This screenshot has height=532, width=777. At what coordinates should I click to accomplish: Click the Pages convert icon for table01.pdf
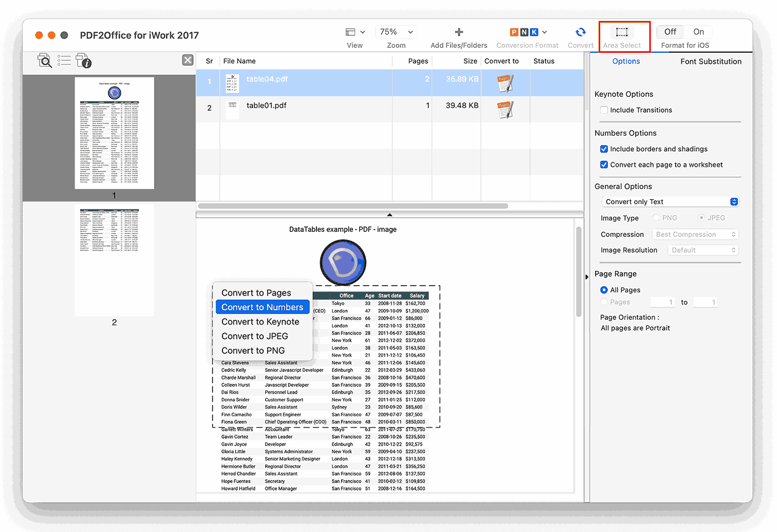point(505,109)
